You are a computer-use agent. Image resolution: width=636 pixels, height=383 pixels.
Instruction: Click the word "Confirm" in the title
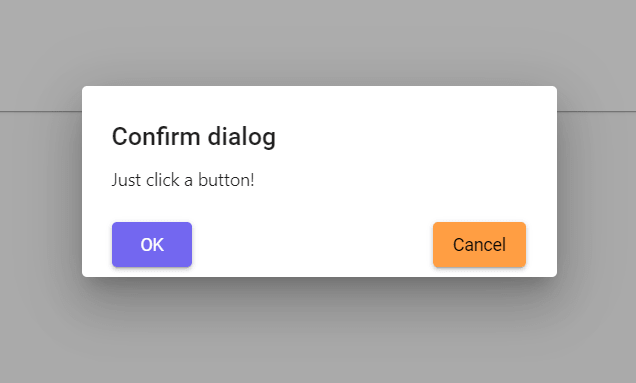point(156,136)
